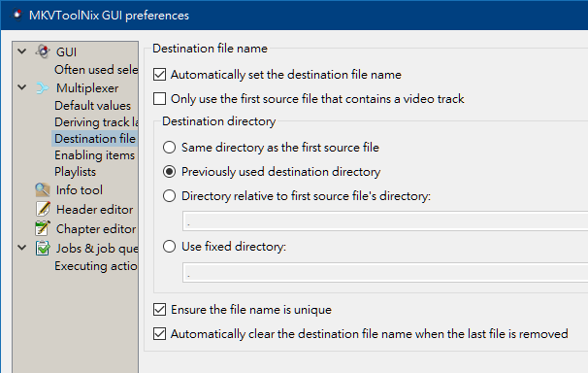Screen dimensions: 588x373
Task: Click the MKVToolNix title bar app icon
Action: pyautogui.click(x=16, y=15)
